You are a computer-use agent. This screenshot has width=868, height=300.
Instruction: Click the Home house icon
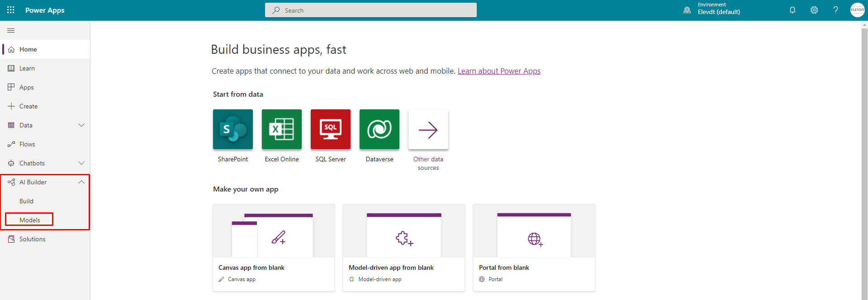(x=11, y=49)
